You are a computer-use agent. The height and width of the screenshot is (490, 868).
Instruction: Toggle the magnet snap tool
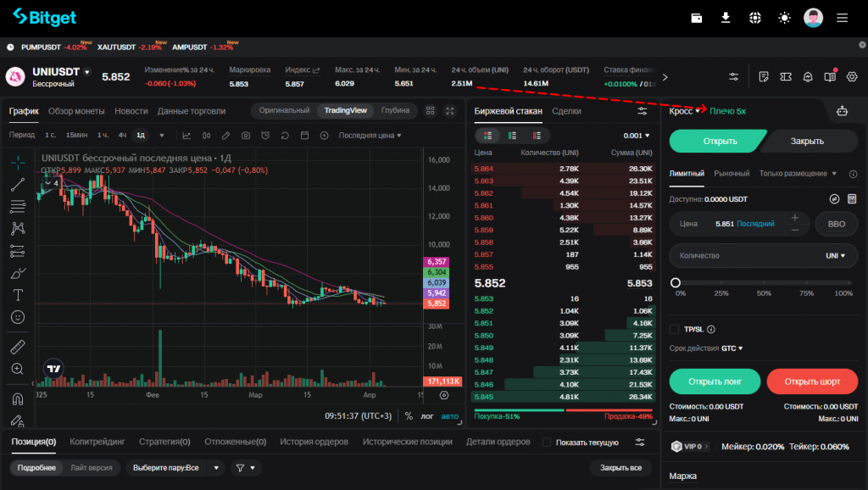[x=18, y=398]
